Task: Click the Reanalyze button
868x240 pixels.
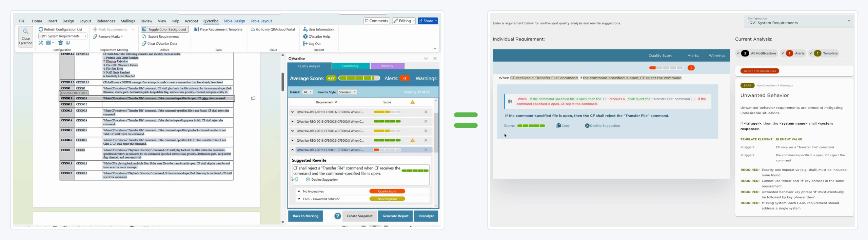Action: click(426, 216)
